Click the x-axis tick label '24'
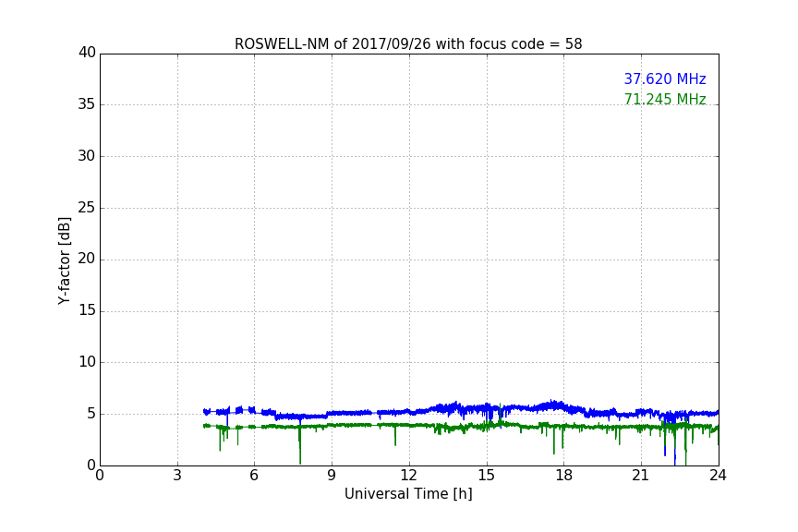This screenshot has width=798, height=532. coord(718,476)
